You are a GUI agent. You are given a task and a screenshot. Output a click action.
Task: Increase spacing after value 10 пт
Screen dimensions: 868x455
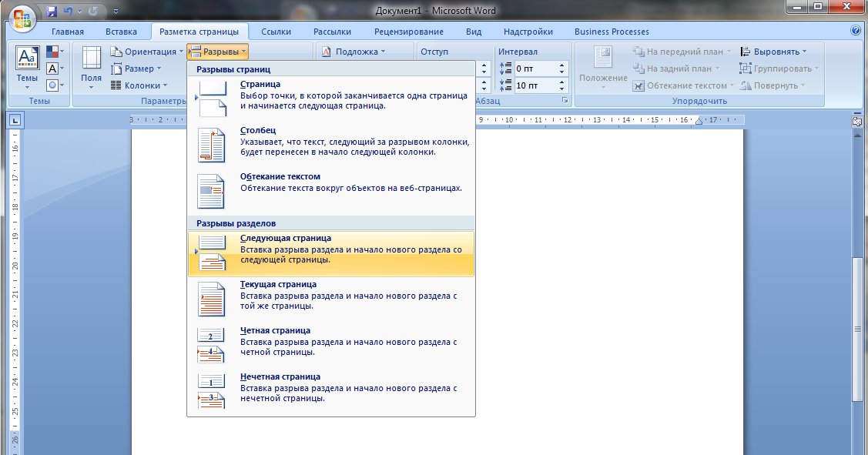[562, 82]
